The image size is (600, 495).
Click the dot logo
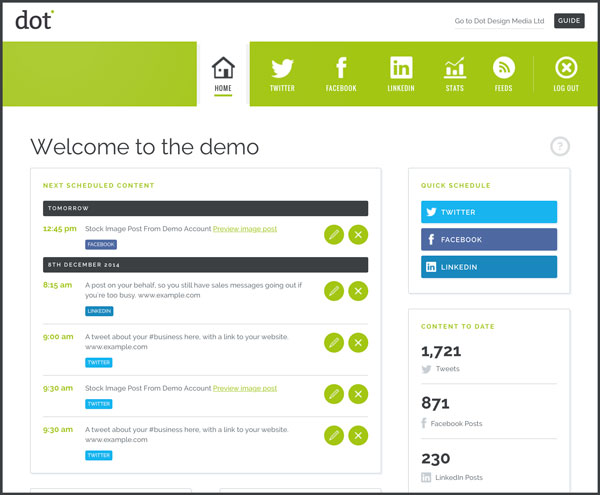tap(34, 20)
